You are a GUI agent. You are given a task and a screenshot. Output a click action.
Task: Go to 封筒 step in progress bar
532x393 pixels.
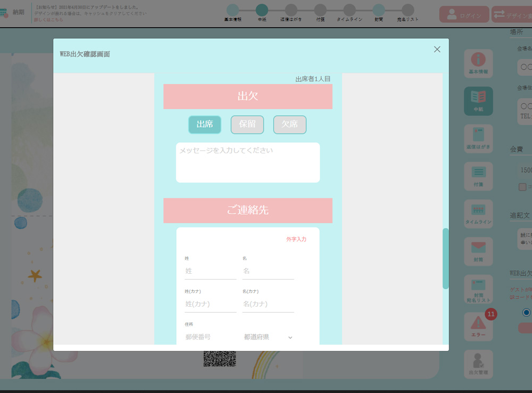tap(379, 10)
